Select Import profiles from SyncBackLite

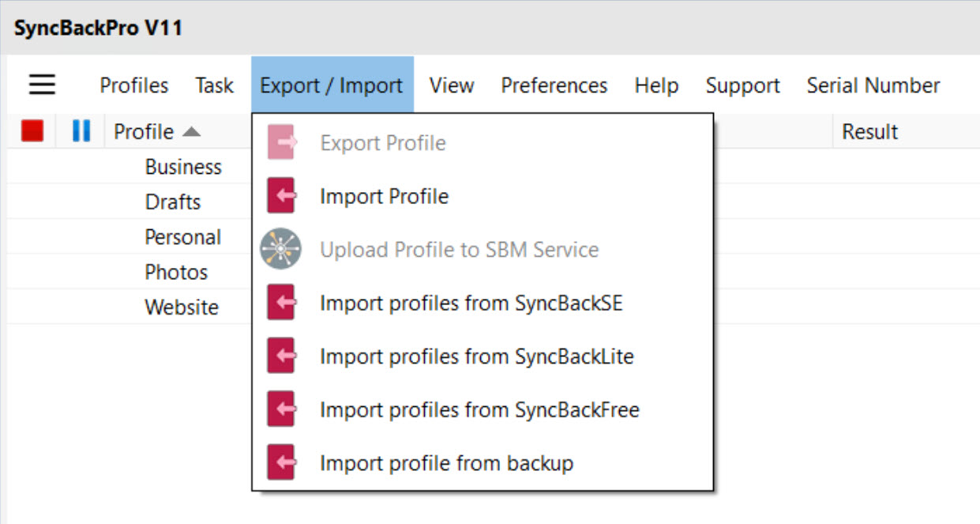coord(482,356)
